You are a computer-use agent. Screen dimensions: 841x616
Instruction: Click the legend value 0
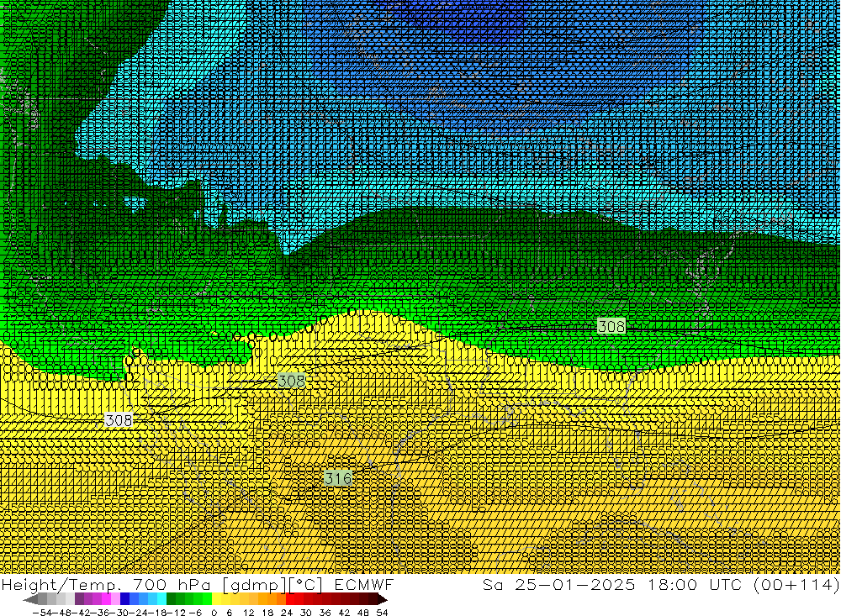click(214, 613)
